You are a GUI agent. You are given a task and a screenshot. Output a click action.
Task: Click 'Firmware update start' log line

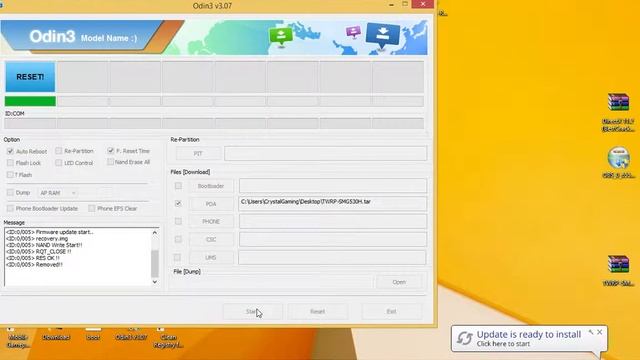point(49,232)
